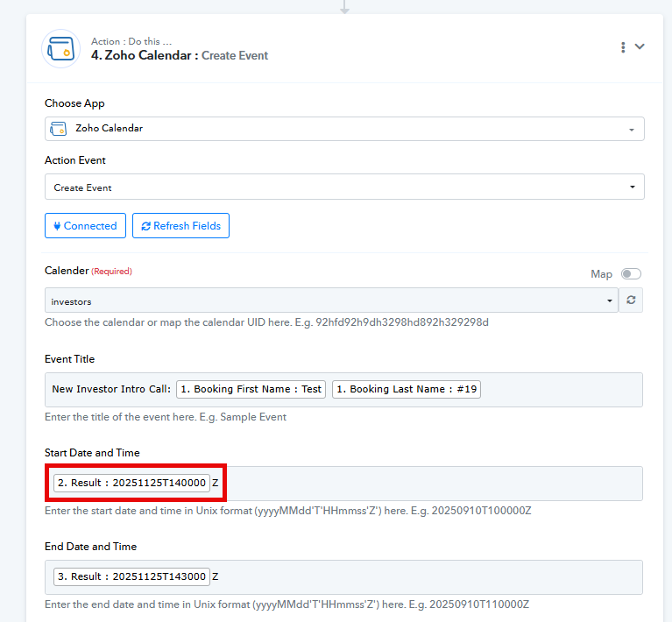Screen dimensions: 672x622
Task: Click the small Zoho Calendar icon in Choose App
Action: (x=58, y=129)
